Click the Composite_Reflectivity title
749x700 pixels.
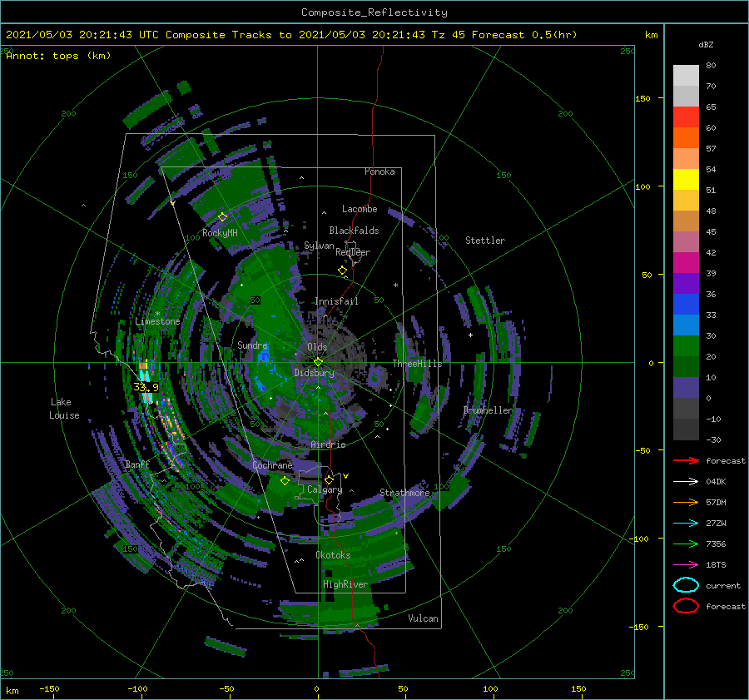click(x=374, y=12)
